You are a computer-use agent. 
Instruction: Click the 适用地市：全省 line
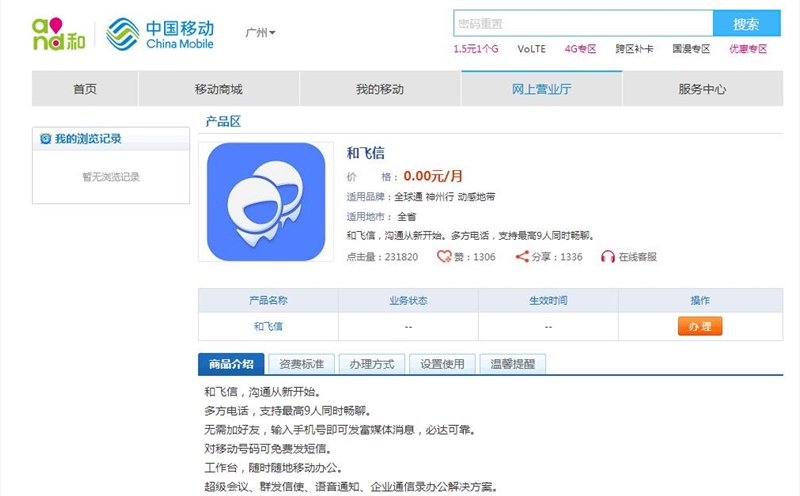point(382,217)
